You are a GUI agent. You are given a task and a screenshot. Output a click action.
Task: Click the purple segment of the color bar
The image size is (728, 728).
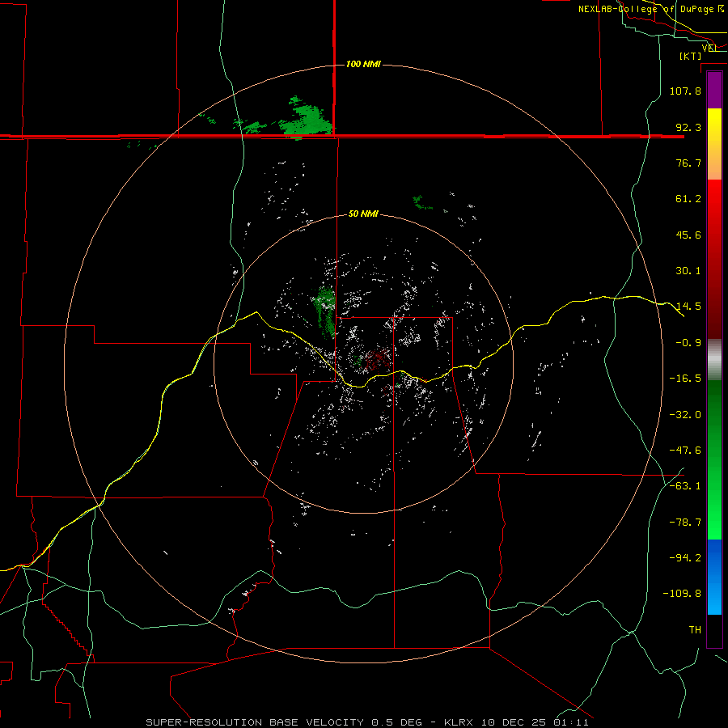coord(714,91)
